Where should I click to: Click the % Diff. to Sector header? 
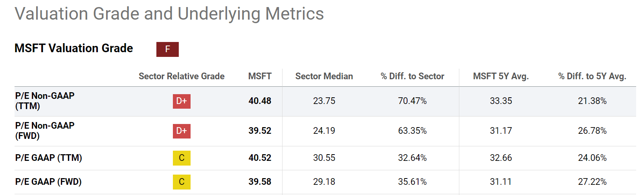(412, 76)
